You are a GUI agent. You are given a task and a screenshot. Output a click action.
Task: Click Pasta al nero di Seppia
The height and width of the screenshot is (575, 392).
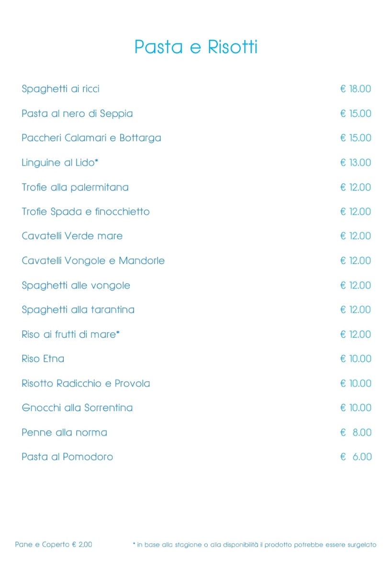pos(77,114)
